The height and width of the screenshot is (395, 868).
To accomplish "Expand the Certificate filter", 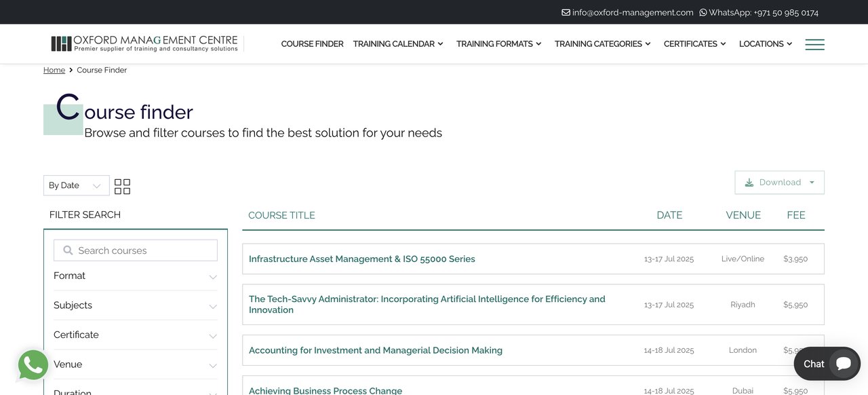I will click(136, 335).
